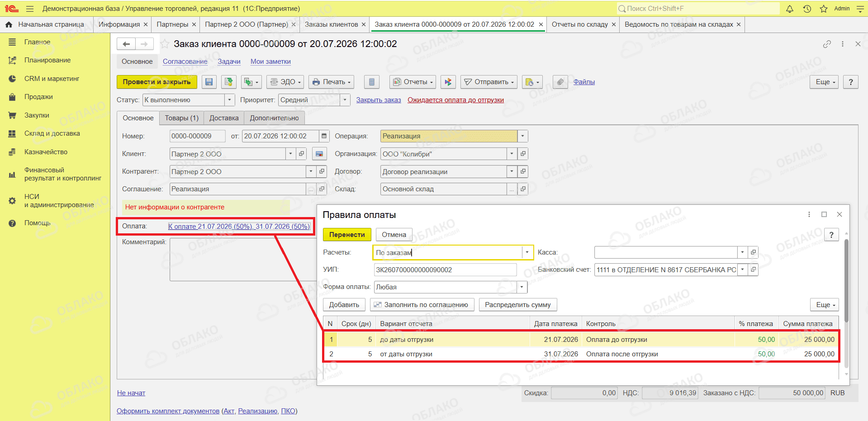
Task: Click the home icon for Начальная страница
Action: click(9, 24)
